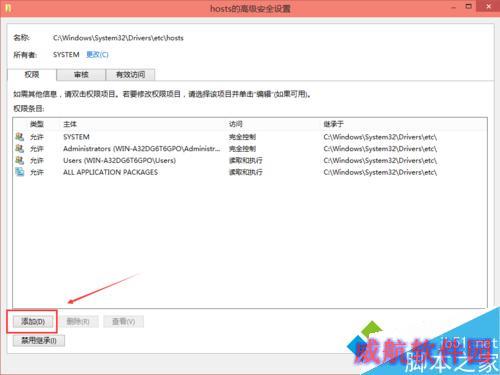The image size is (500, 375).
Task: Click the folder icon in the title bar
Action: (8, 8)
